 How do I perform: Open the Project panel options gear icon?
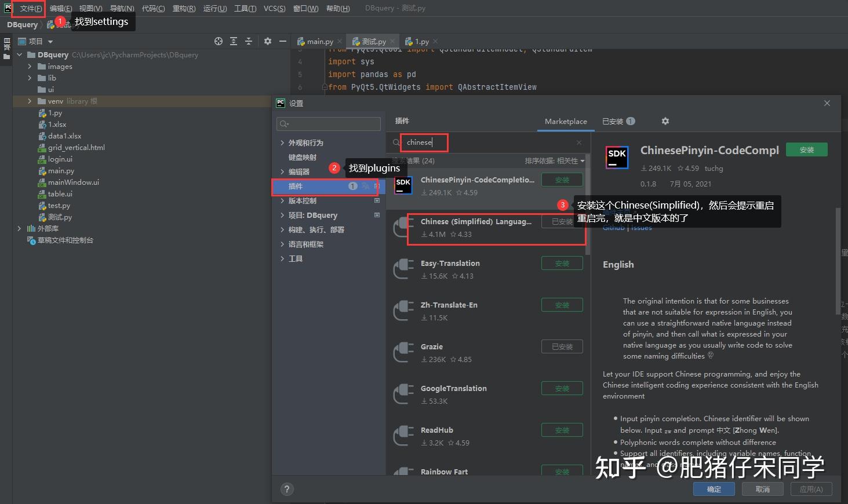point(267,41)
